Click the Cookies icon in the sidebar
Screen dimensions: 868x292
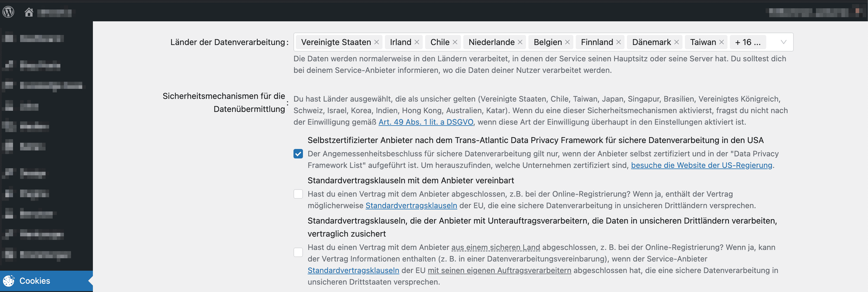(x=9, y=280)
